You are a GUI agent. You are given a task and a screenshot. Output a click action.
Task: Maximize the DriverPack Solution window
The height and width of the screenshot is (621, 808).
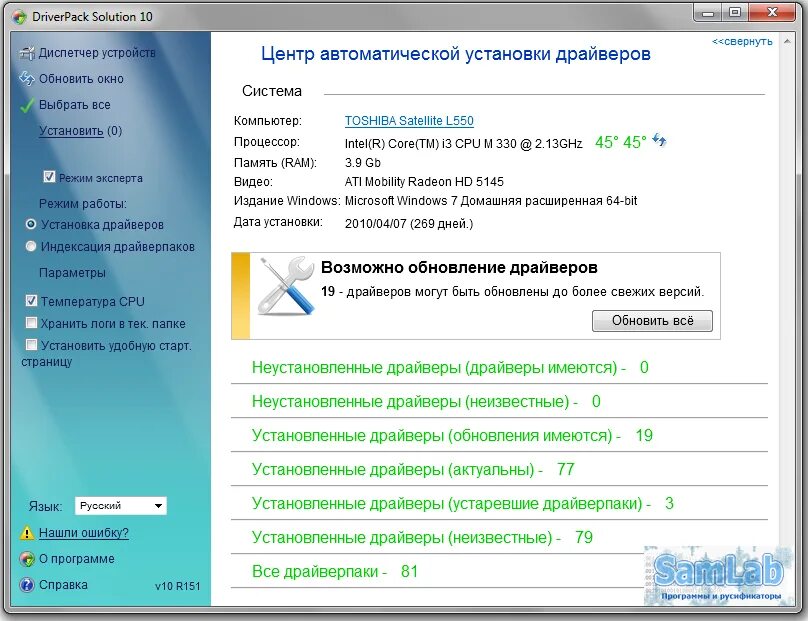coord(734,13)
